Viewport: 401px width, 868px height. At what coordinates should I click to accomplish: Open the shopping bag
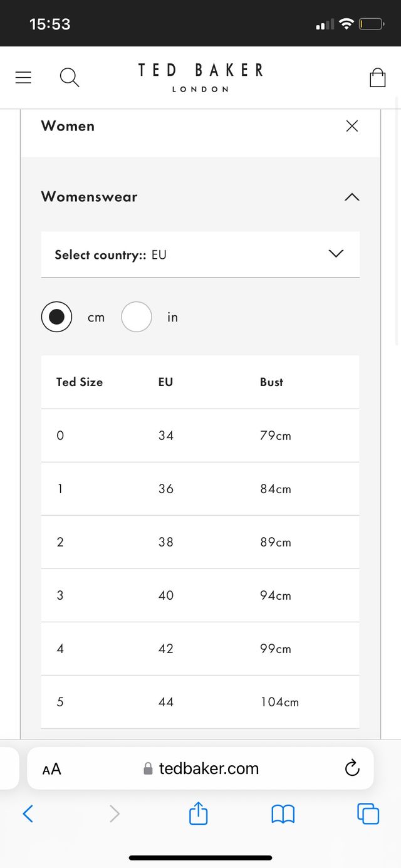click(x=377, y=78)
